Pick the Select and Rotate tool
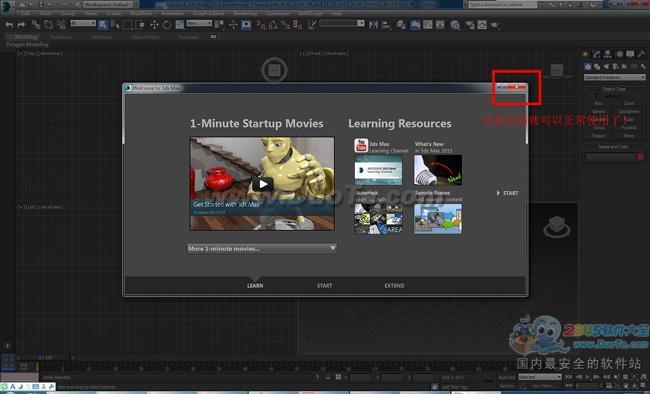650x394 pixels. [167, 25]
